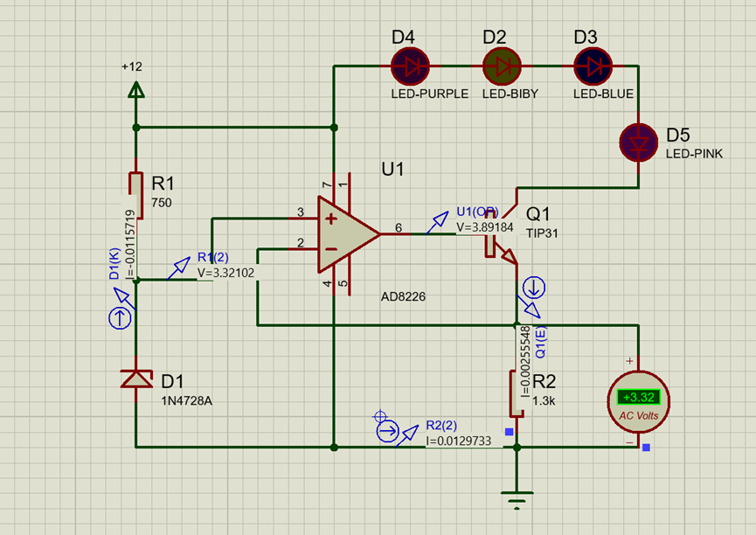Select the D2 LED-BIBY diode symbol

[502, 66]
